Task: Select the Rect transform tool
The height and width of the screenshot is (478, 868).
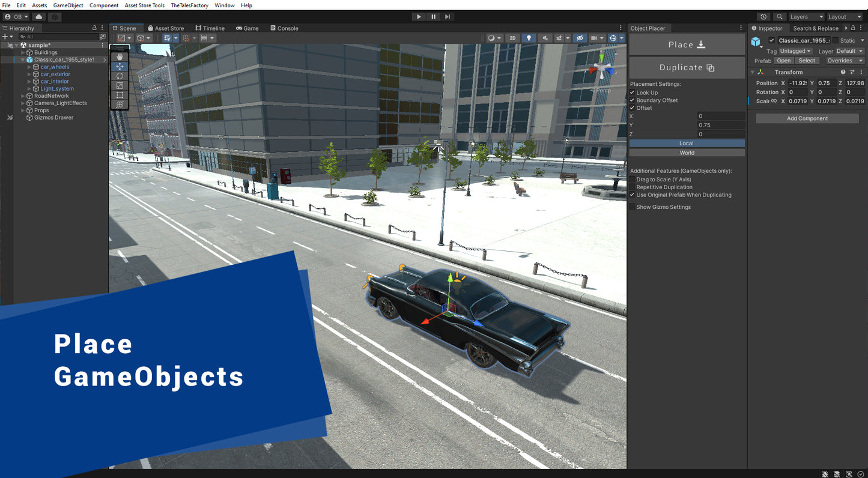Action: coord(120,95)
